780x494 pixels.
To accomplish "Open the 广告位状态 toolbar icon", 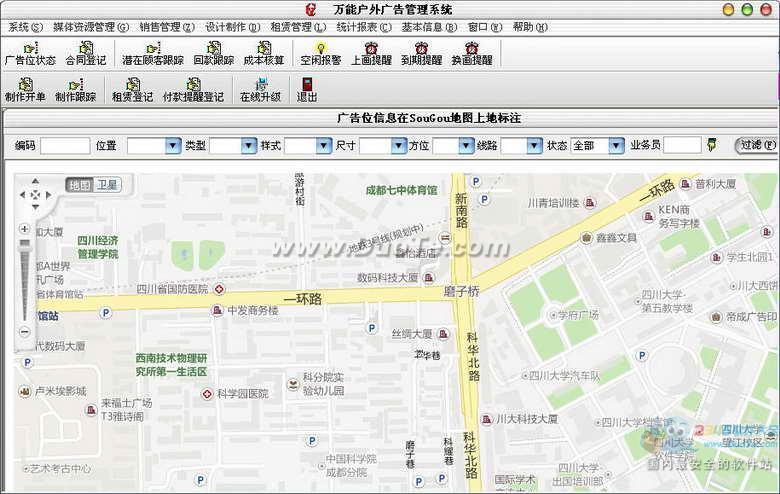I will pos(30,54).
